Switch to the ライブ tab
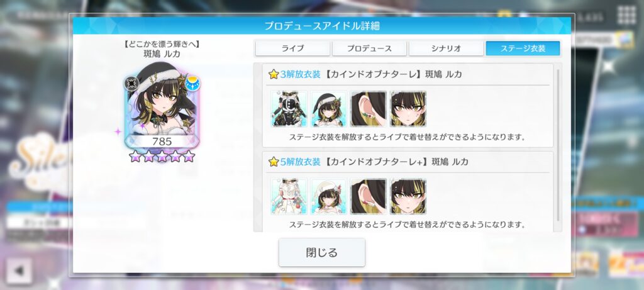The height and width of the screenshot is (290, 644). [x=292, y=48]
